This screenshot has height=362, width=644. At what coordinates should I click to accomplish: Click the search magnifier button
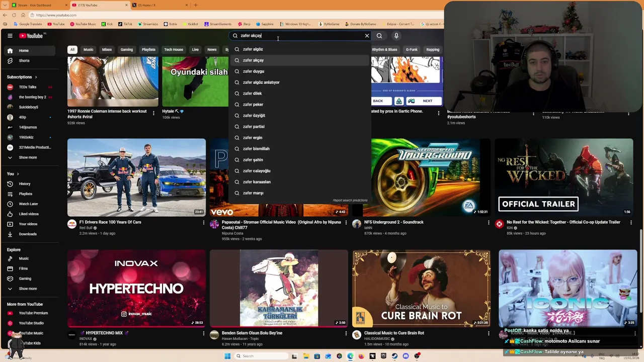click(x=379, y=36)
